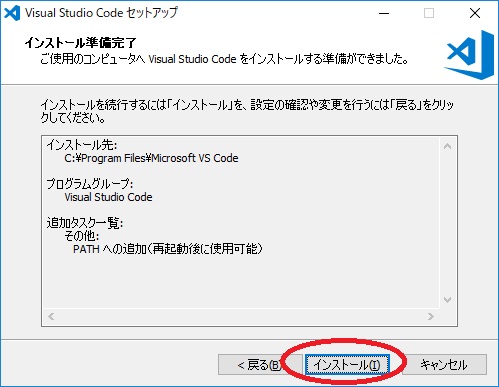This screenshot has width=499, height=387.
Task: Click the left arrow of horizontal scrollbar
Action: (x=51, y=316)
